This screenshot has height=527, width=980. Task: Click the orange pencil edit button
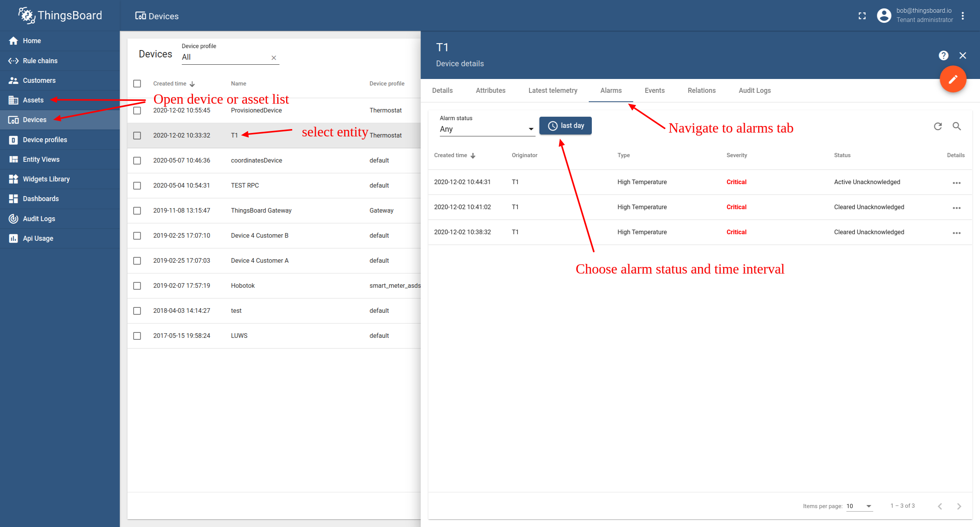pyautogui.click(x=953, y=79)
